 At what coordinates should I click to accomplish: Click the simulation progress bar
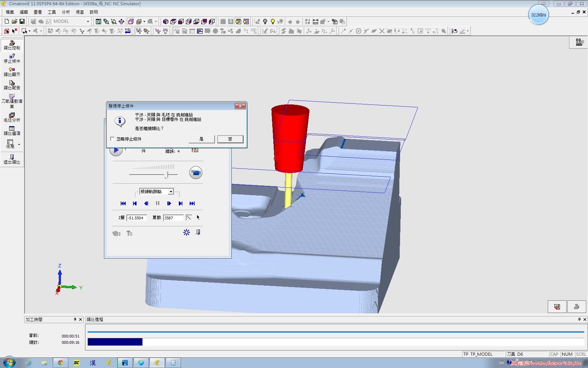[x=336, y=342]
